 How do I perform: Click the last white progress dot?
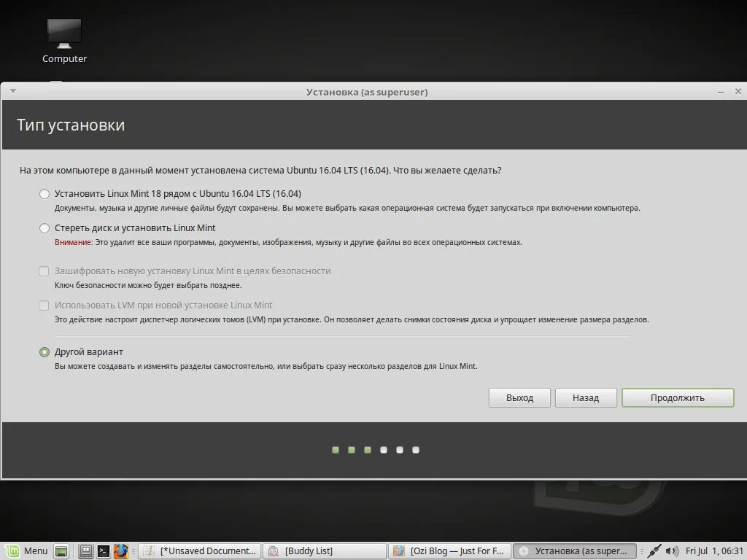tap(415, 450)
